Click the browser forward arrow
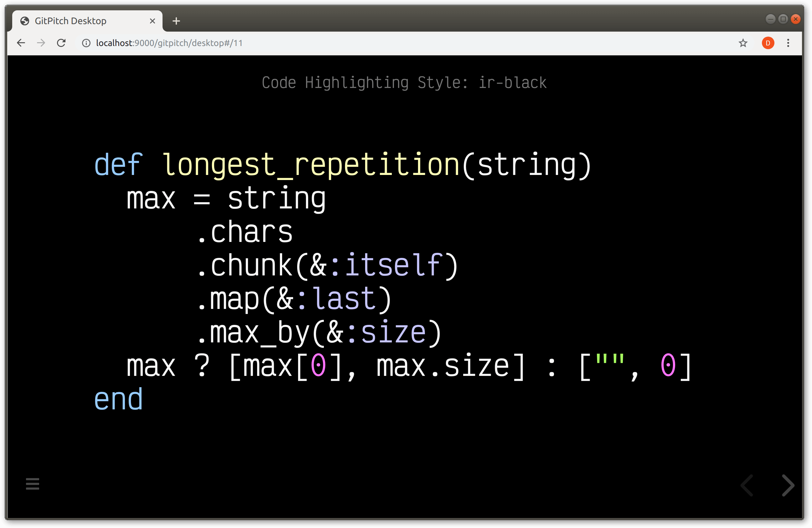 41,43
